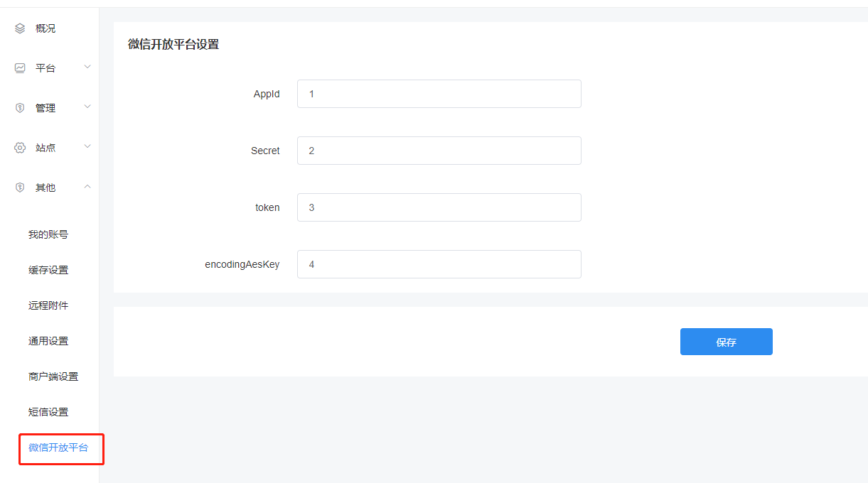
Task: Click the 管理 shield icon
Action: click(x=20, y=108)
